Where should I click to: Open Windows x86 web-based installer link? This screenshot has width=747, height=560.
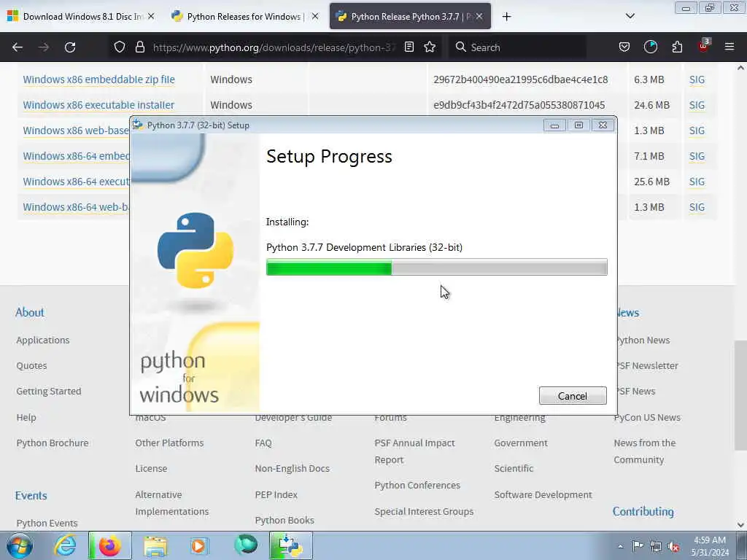tap(76, 130)
